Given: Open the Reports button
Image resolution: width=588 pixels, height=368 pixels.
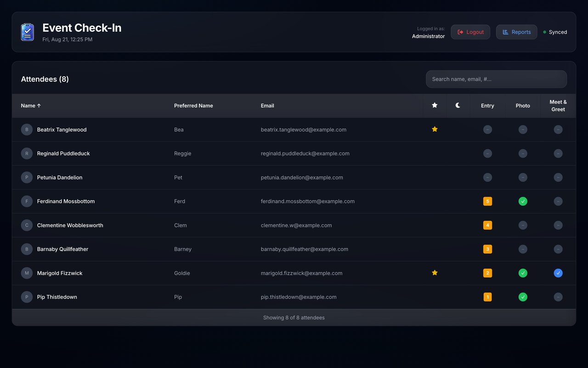Looking at the screenshot, I should click(516, 32).
